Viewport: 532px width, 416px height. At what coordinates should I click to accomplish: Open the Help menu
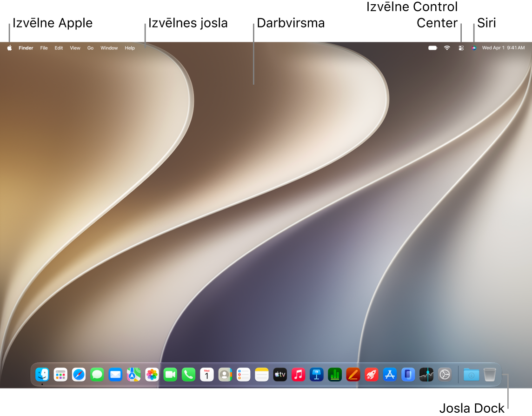[x=130, y=48]
